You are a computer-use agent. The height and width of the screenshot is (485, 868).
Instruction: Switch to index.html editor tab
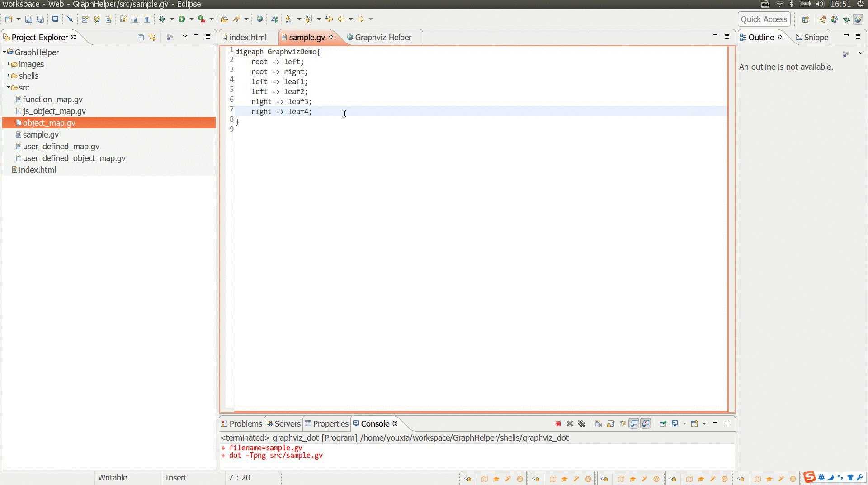pos(248,37)
